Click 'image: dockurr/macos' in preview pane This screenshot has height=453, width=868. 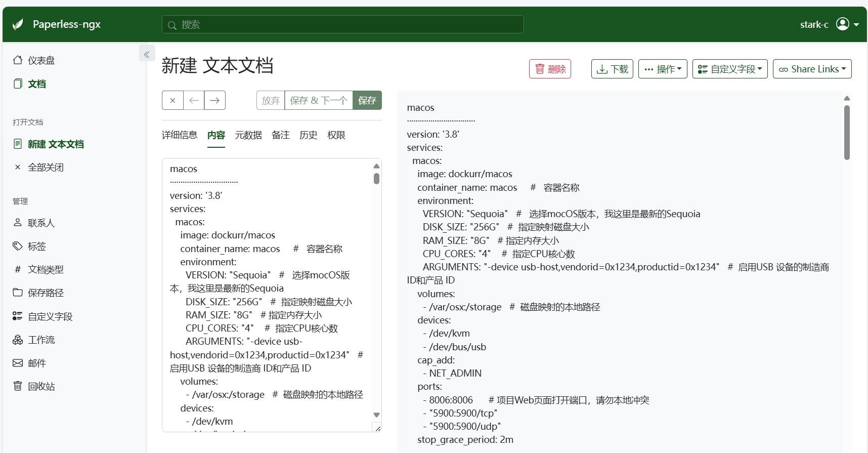465,174
